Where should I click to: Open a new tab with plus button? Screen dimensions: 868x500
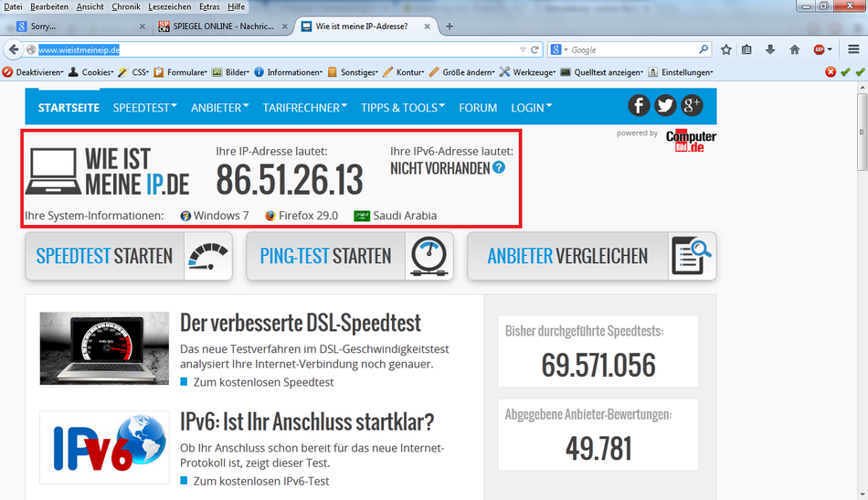(450, 27)
